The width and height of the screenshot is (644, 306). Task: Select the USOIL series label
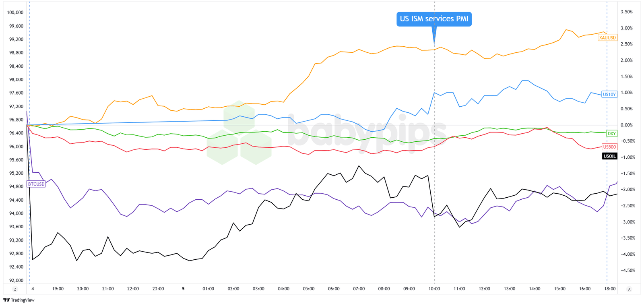pyautogui.click(x=609, y=156)
